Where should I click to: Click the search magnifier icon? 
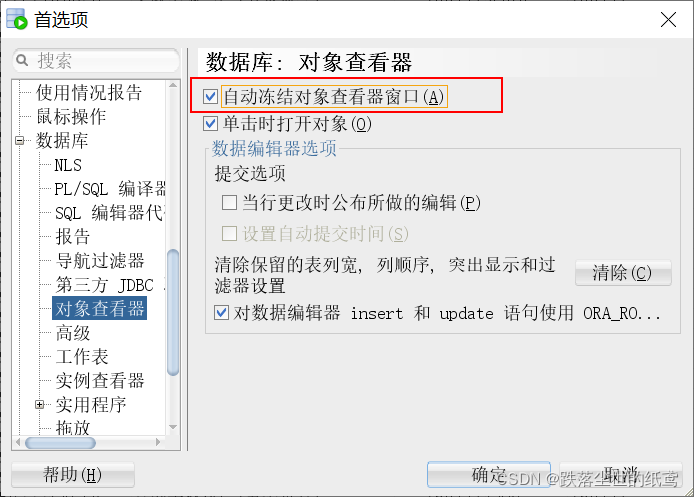(x=22, y=60)
